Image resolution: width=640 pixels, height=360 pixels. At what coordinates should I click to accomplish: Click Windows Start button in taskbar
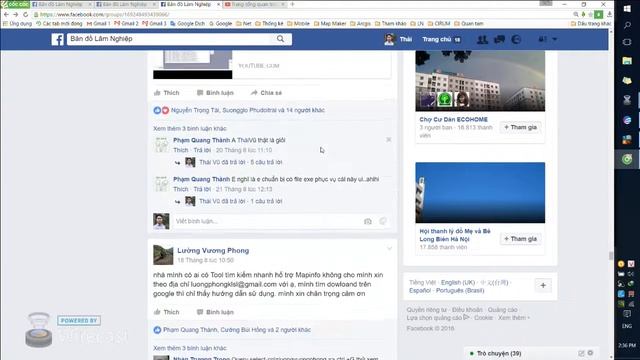point(627,9)
